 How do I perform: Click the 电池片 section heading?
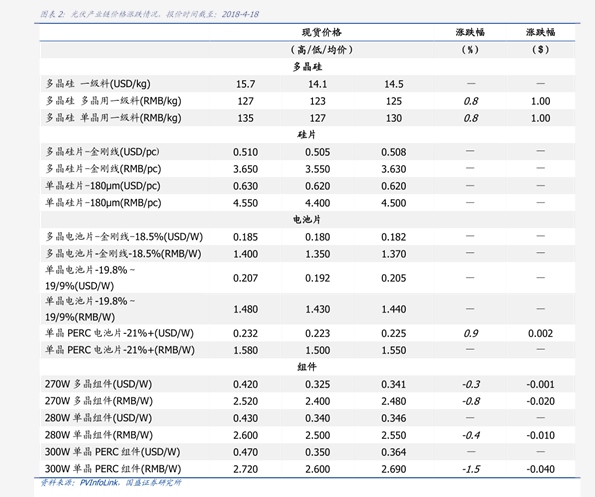coord(307,219)
